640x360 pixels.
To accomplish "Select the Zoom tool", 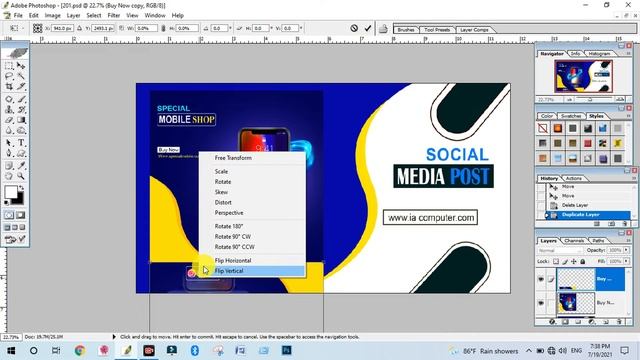I will point(21,176).
